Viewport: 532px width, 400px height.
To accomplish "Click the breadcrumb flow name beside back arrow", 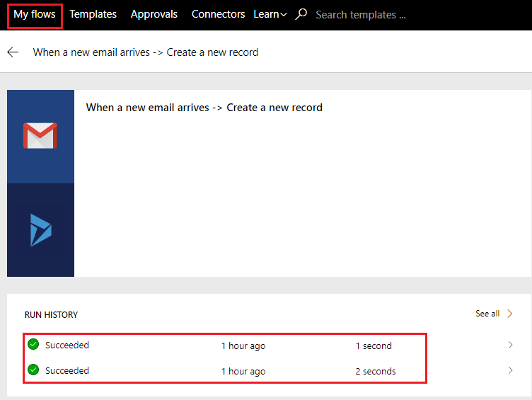I will pos(146,52).
